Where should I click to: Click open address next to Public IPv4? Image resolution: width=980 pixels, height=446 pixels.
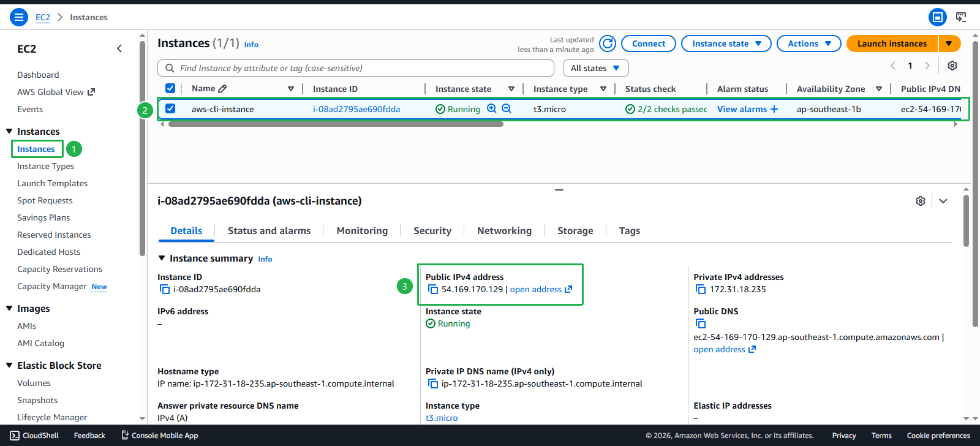pyautogui.click(x=541, y=289)
